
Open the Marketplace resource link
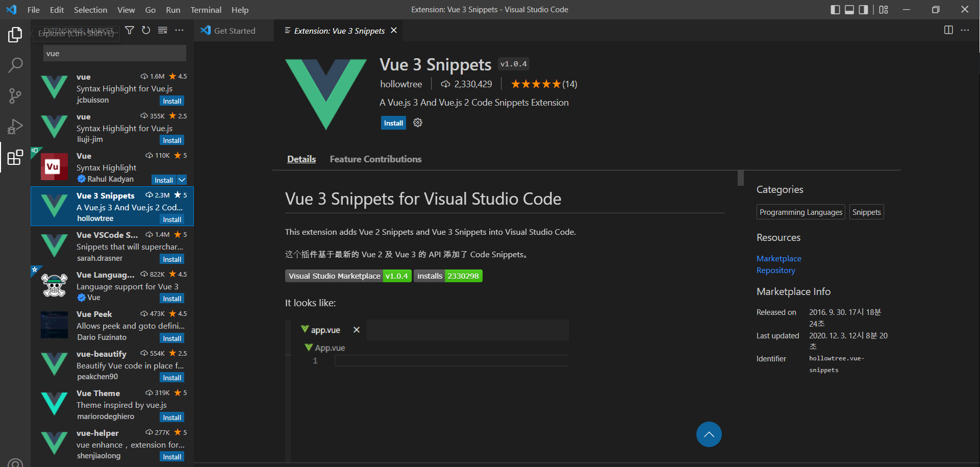tap(778, 259)
